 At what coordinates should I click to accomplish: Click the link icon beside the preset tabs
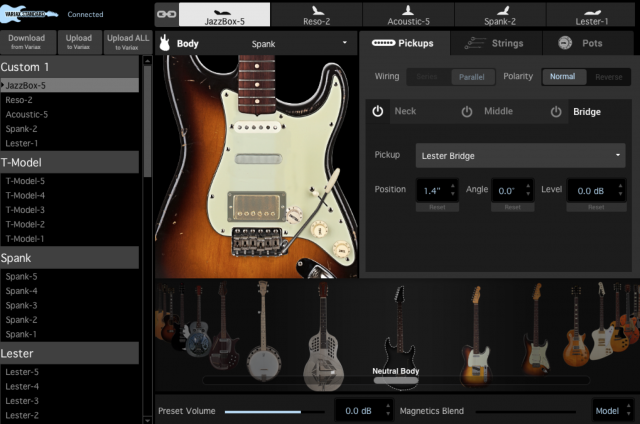click(167, 14)
